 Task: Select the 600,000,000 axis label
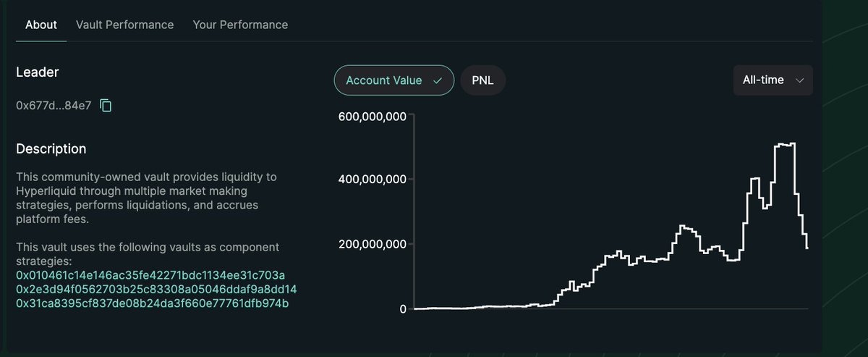click(x=371, y=117)
